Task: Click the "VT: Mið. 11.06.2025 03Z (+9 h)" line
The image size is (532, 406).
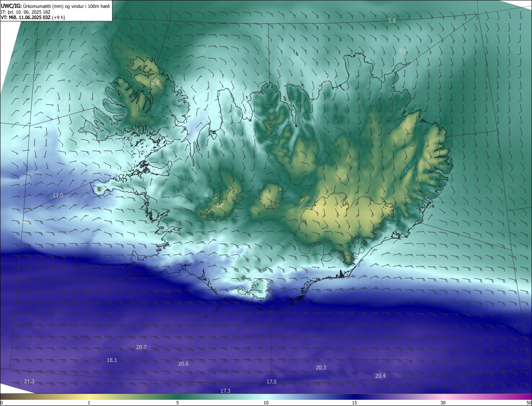Action: [x=33, y=17]
